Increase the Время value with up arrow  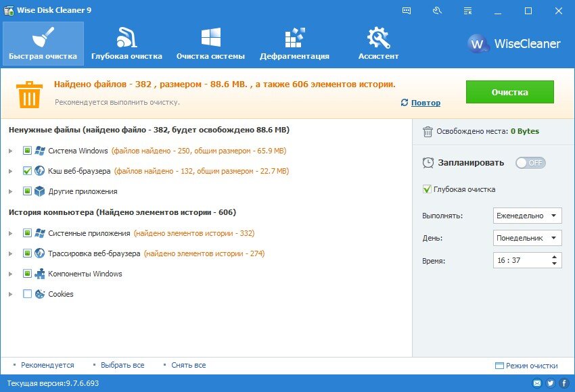[x=554, y=258]
